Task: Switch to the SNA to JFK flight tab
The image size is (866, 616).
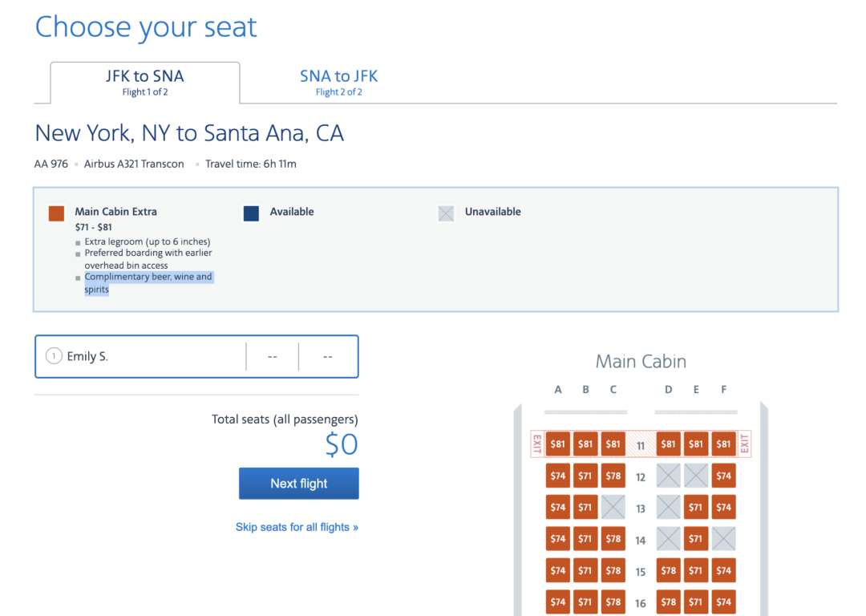Action: click(338, 83)
